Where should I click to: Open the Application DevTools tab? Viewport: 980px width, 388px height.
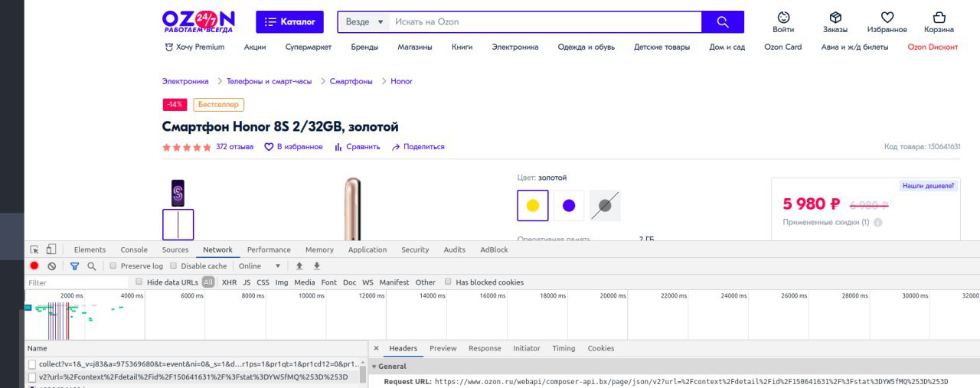(367, 249)
